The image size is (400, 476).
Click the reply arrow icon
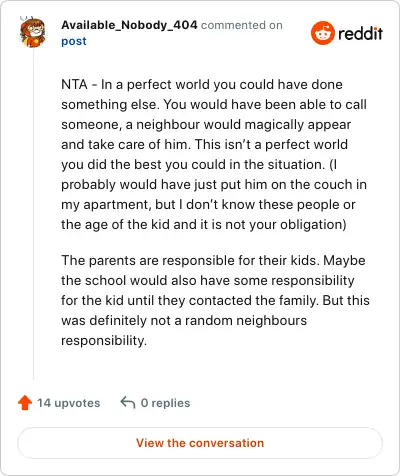pyautogui.click(x=128, y=402)
